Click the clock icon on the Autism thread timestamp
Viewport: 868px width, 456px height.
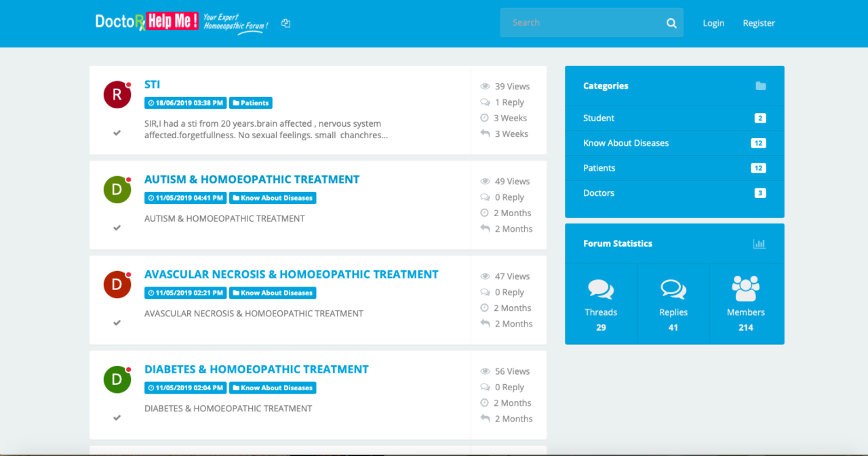click(152, 197)
